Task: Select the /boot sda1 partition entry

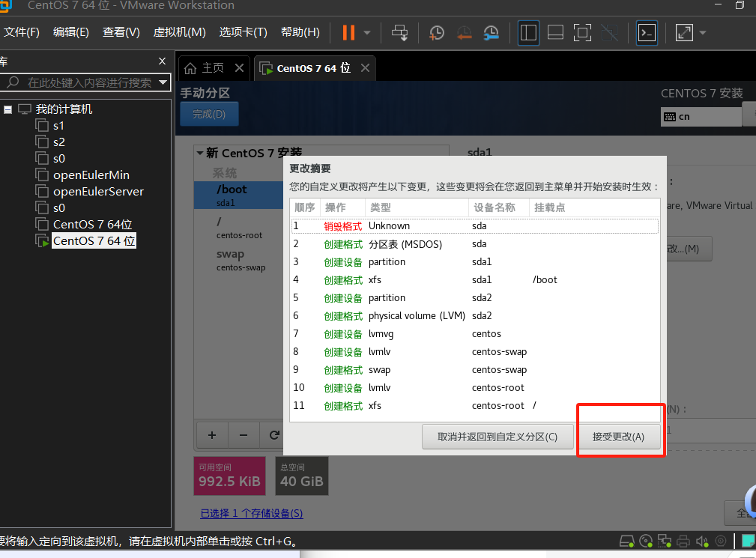Action: 239,195
